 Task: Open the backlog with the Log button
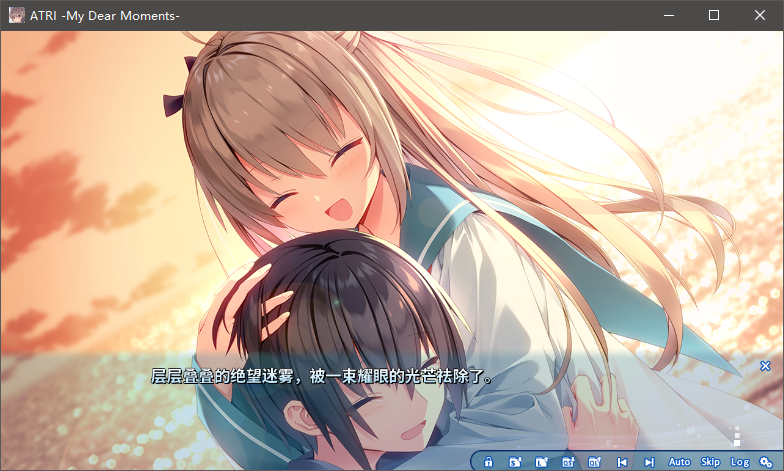740,462
